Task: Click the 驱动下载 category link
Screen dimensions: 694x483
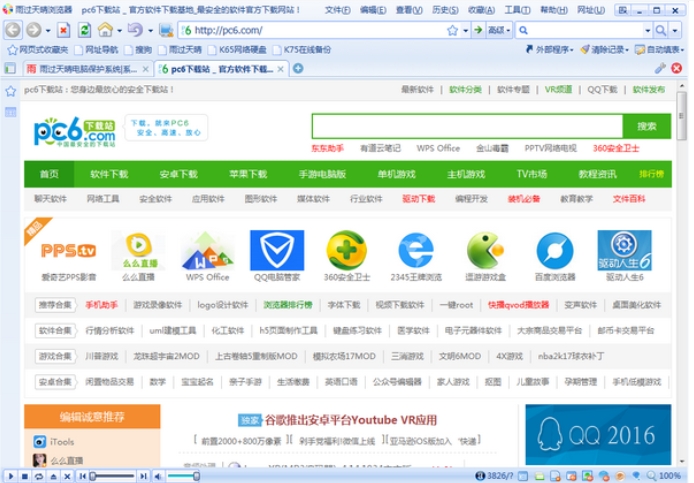Action: 418,199
